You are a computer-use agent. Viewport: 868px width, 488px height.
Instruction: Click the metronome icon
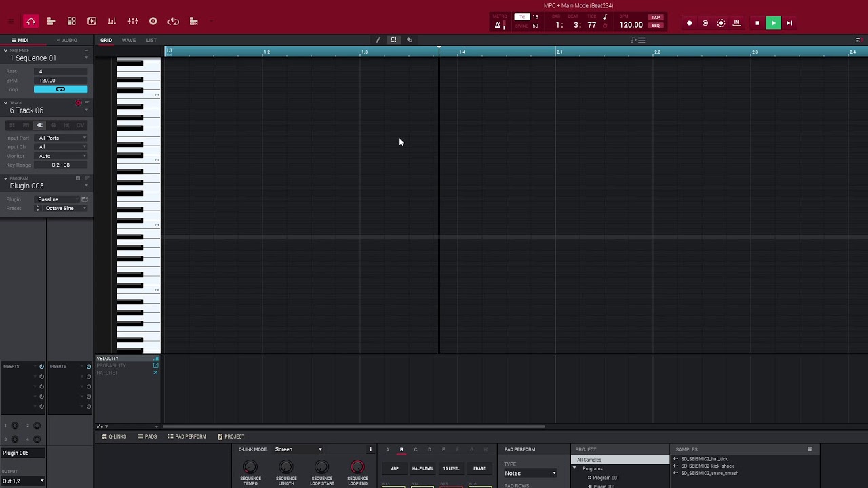498,25
